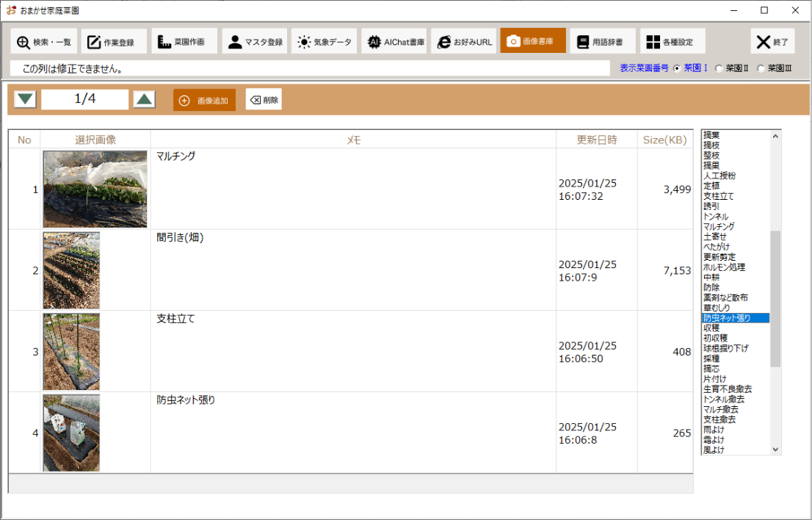Select the 菜園 III radio button
The image size is (812, 520).
(761, 68)
